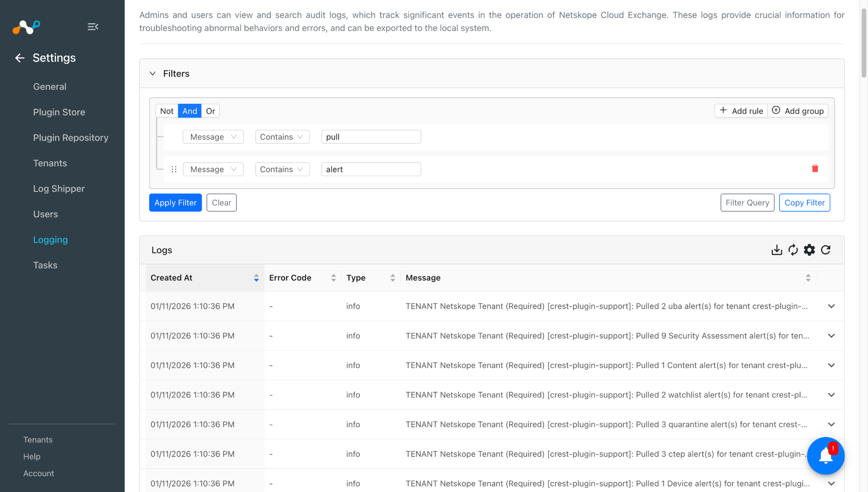Open General settings
Viewport: 868px width, 492px height.
[50, 87]
